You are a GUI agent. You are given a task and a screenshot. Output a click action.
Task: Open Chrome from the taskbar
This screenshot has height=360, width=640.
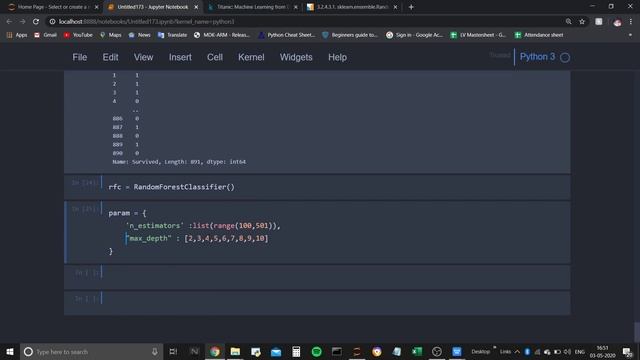pyautogui.click(x=215, y=351)
